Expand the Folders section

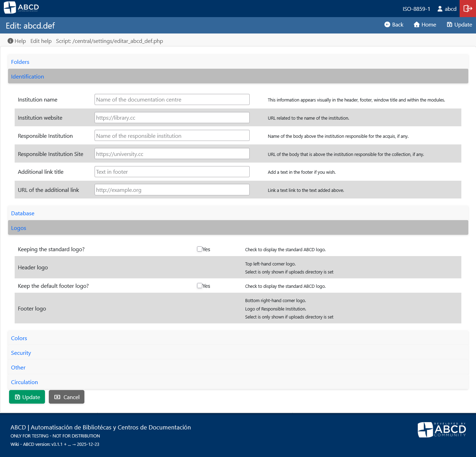point(20,62)
